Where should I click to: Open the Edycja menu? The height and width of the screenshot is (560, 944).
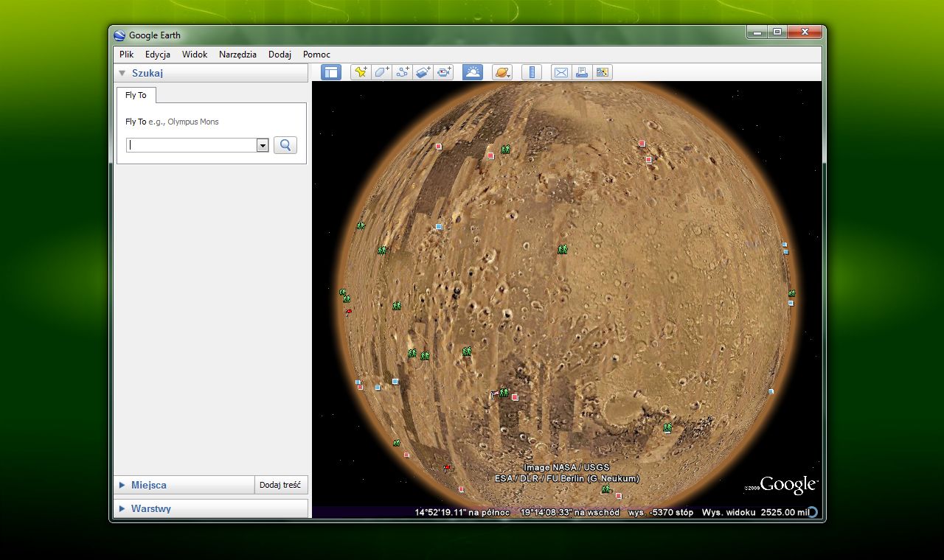(158, 55)
